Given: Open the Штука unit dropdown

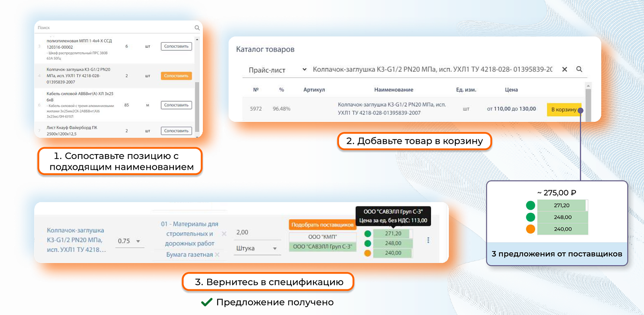Looking at the screenshot, I should pyautogui.click(x=257, y=248).
